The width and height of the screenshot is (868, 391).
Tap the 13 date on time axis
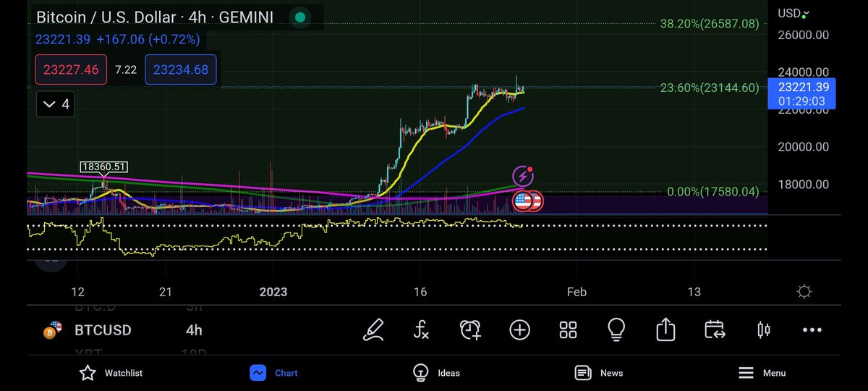click(x=694, y=293)
